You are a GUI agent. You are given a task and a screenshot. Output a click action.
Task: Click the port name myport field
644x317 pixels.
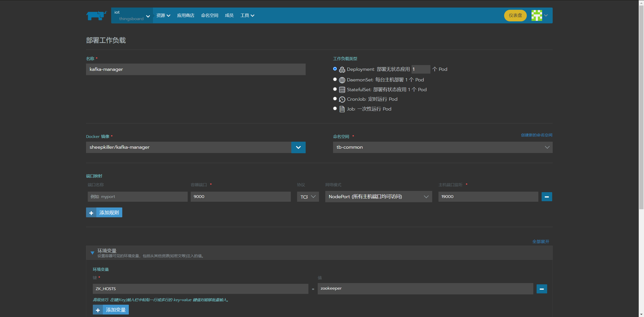[x=138, y=197]
